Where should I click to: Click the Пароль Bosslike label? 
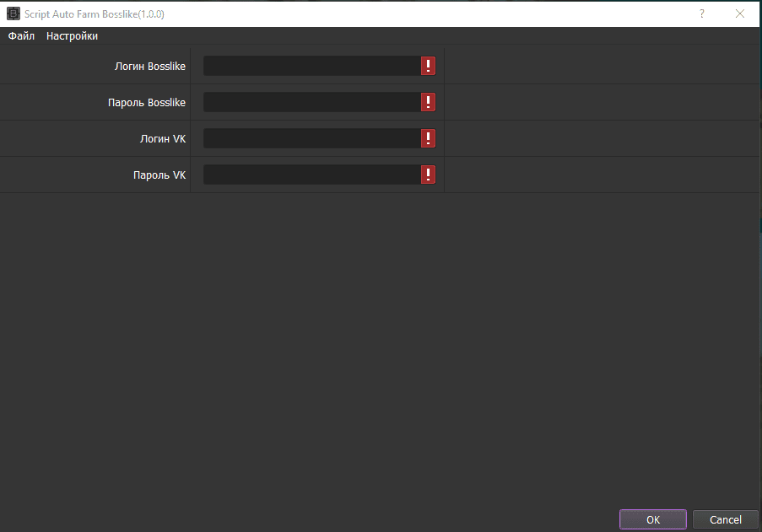tap(147, 103)
